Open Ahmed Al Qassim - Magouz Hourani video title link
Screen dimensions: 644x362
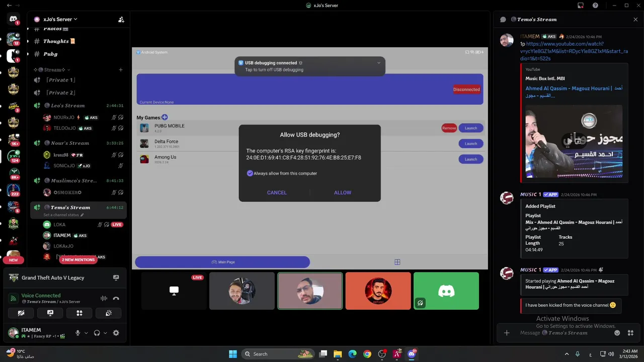coord(574,92)
